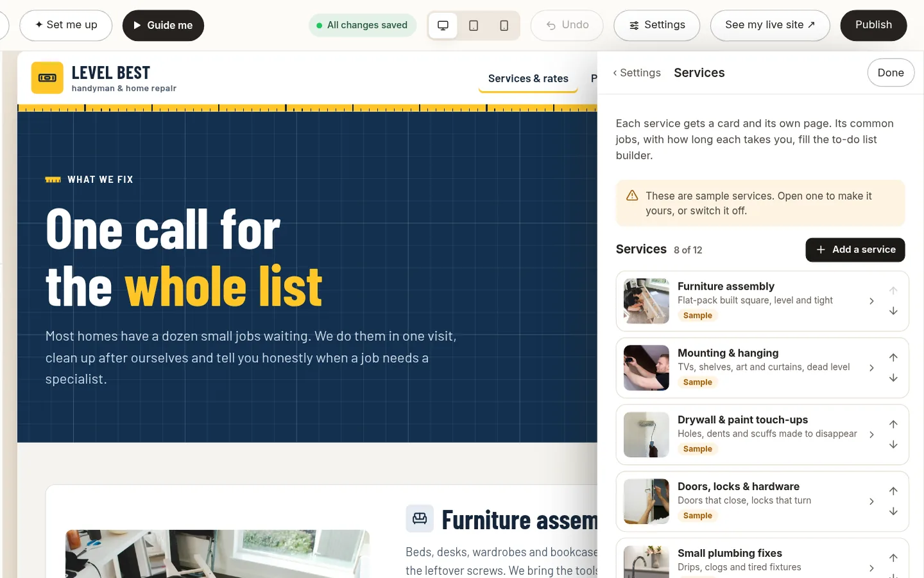
Task: Publish the site
Action: coord(874,25)
